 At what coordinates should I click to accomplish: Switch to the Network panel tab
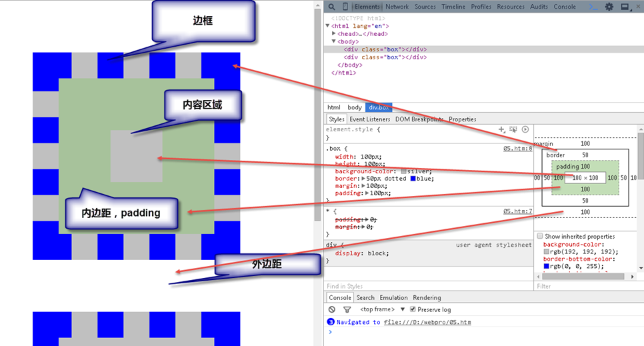397,7
